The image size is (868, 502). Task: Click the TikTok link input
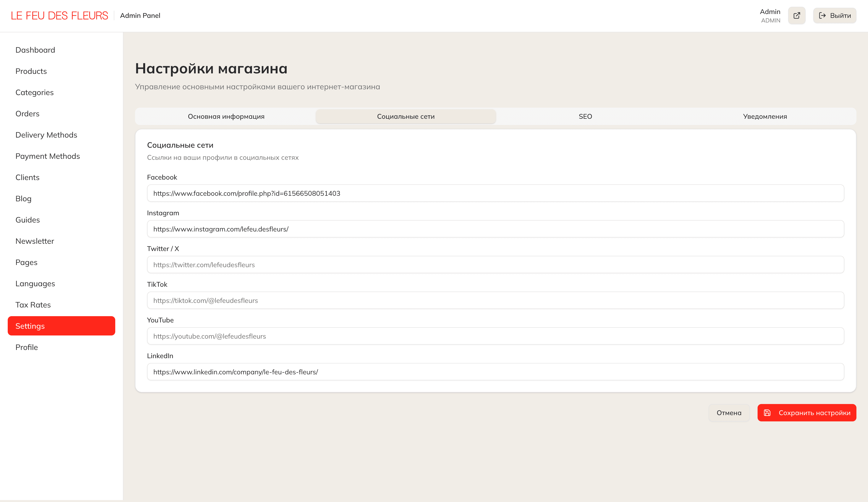(495, 300)
